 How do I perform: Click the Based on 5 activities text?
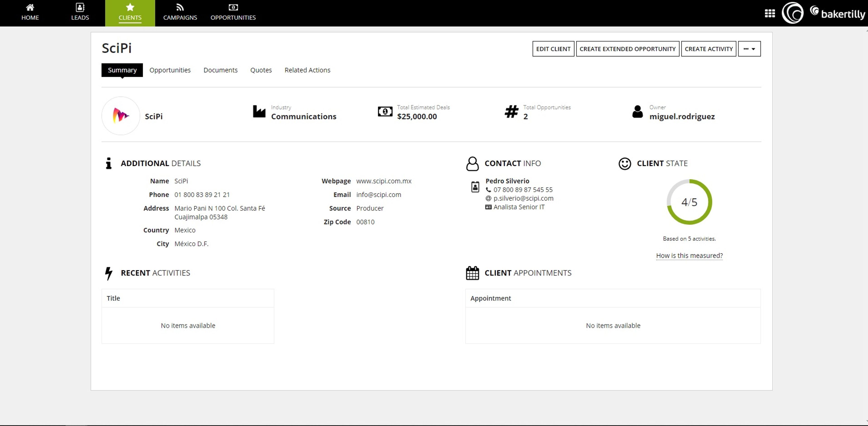point(689,239)
